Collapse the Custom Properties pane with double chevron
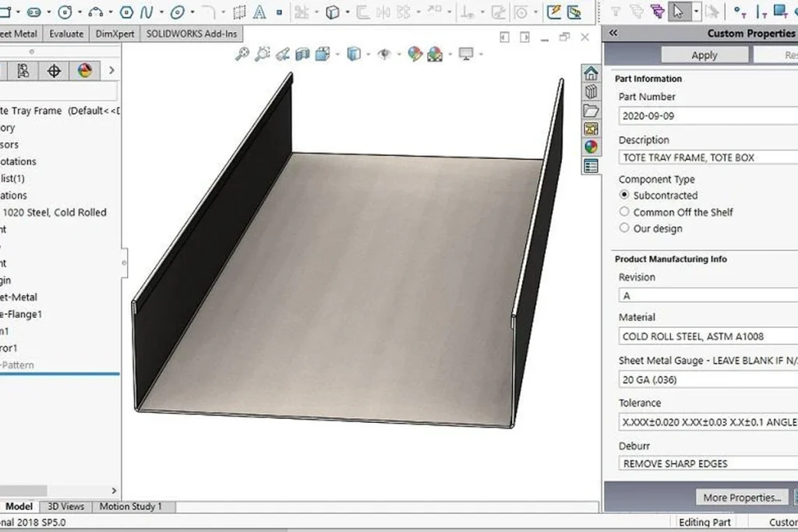The height and width of the screenshot is (532, 798). (613, 33)
